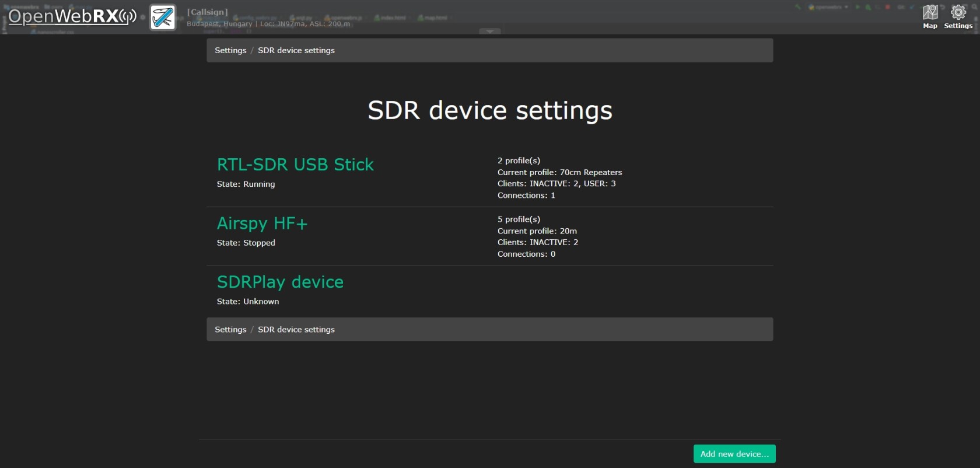The height and width of the screenshot is (468, 980).
Task: Click the Add new device button
Action: pos(734,454)
